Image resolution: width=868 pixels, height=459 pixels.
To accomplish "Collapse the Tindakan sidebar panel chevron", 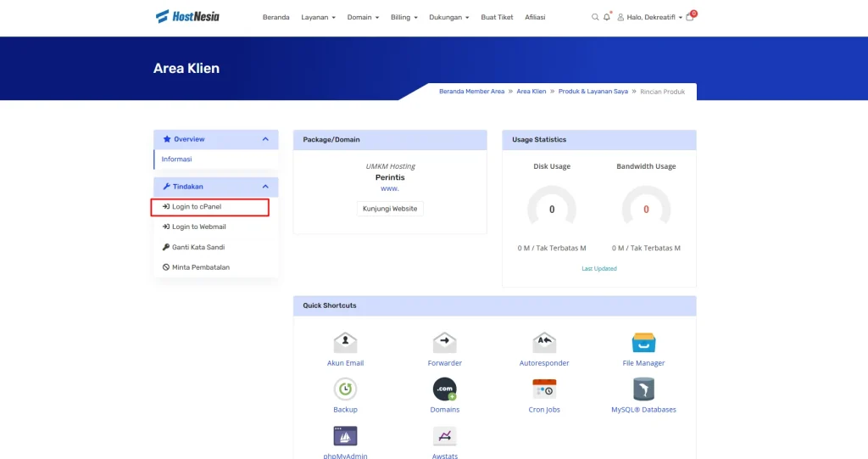I will click(x=265, y=187).
